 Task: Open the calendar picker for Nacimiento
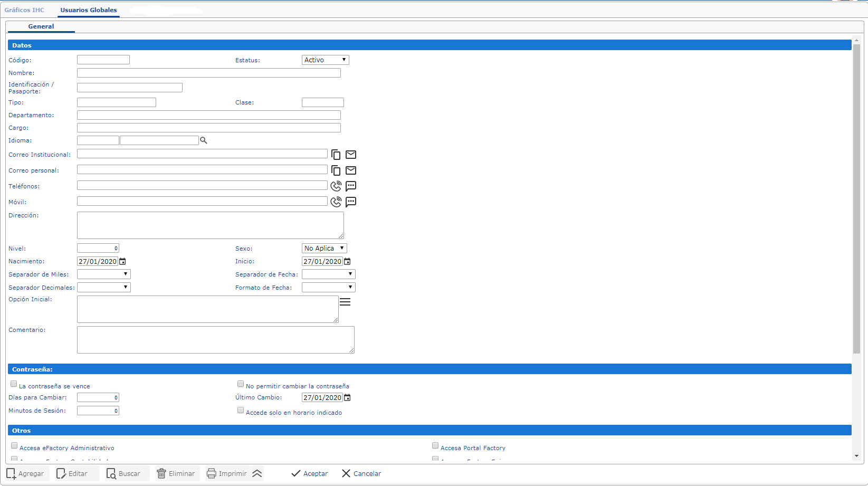click(123, 261)
